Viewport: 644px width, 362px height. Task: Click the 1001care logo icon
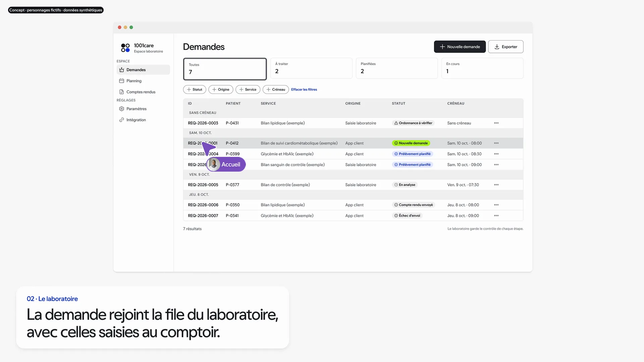click(x=125, y=48)
